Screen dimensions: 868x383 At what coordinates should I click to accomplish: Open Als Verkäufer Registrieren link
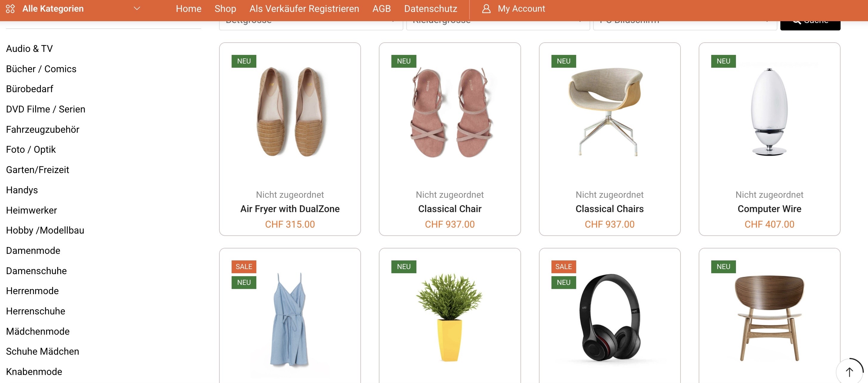304,9
